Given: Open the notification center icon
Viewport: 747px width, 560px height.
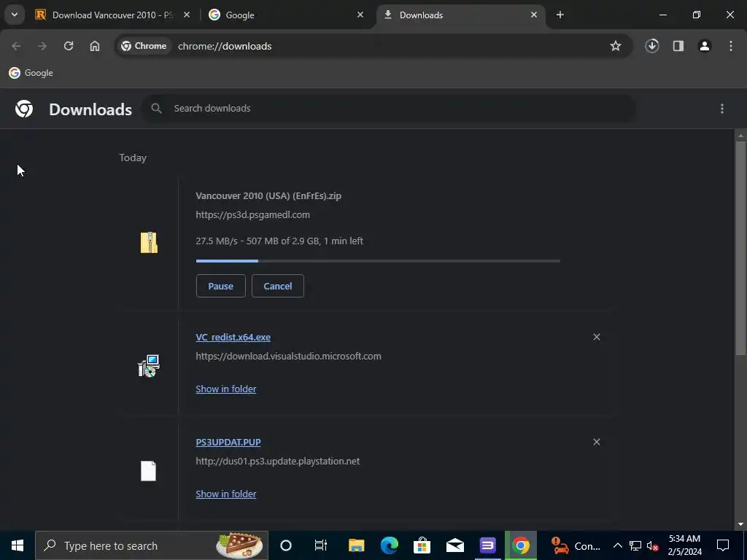Looking at the screenshot, I should [x=723, y=545].
